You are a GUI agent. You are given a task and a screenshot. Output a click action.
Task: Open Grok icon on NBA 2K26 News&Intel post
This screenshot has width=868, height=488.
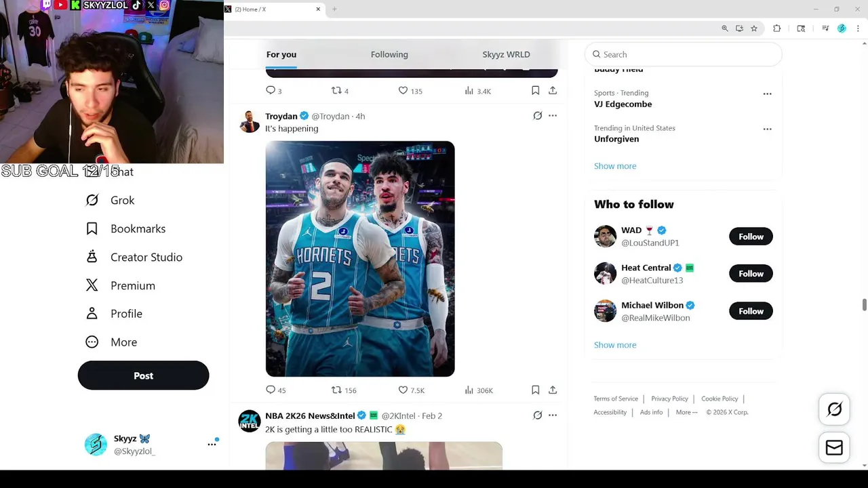(x=538, y=415)
